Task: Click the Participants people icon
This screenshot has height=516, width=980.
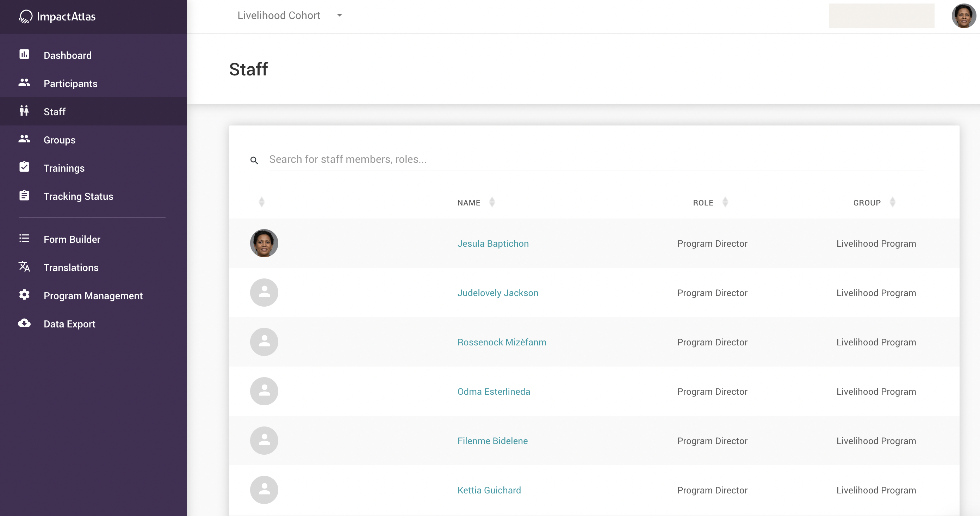Action: (24, 82)
